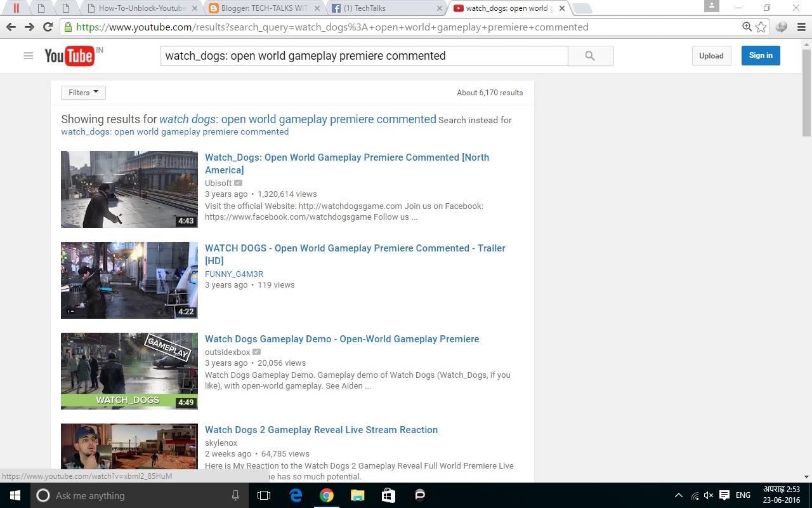Open the Windows Start menu
This screenshot has width=812, height=508.
point(15,495)
